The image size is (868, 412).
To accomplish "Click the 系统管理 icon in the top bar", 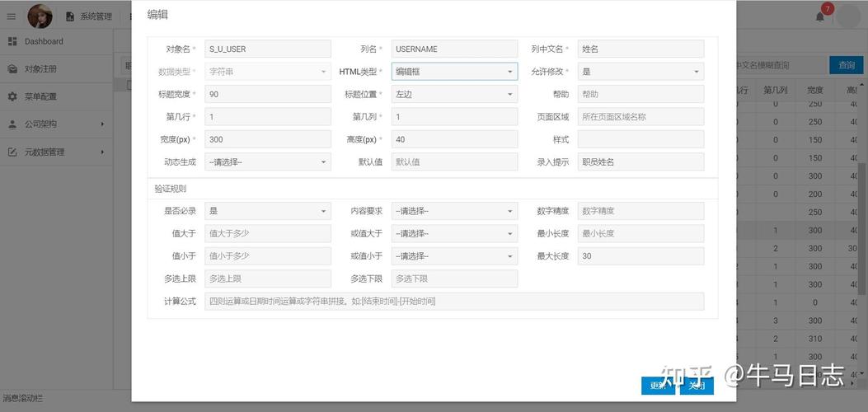I will coord(69,16).
